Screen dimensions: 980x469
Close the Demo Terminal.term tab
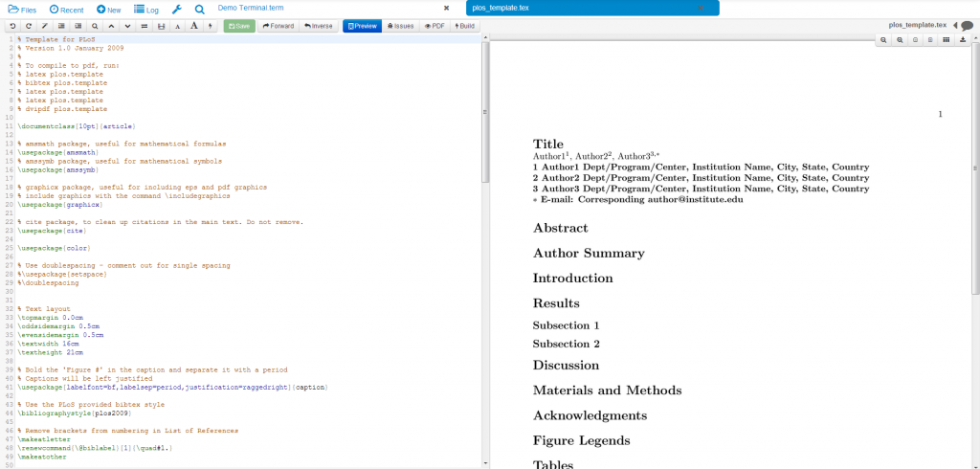[446, 8]
